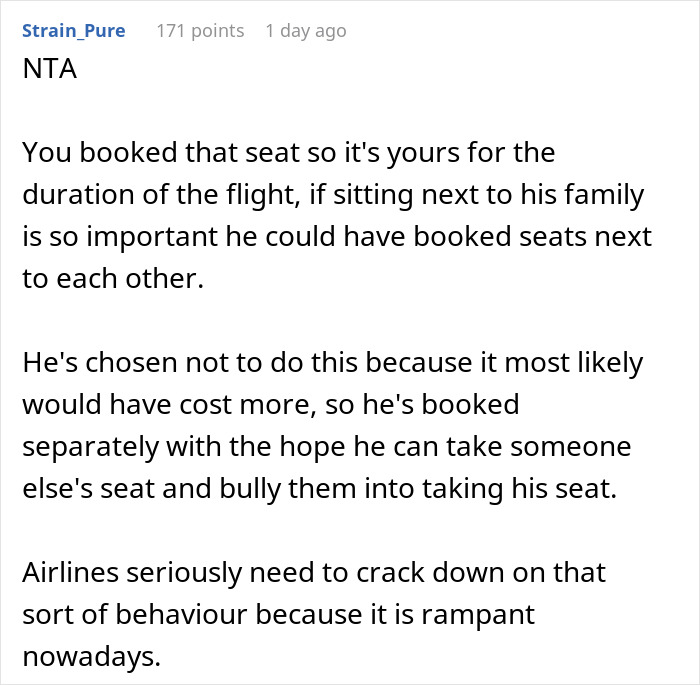This screenshot has height=685, width=700.
Task: Click the text "to each other."
Action: click(x=112, y=279)
